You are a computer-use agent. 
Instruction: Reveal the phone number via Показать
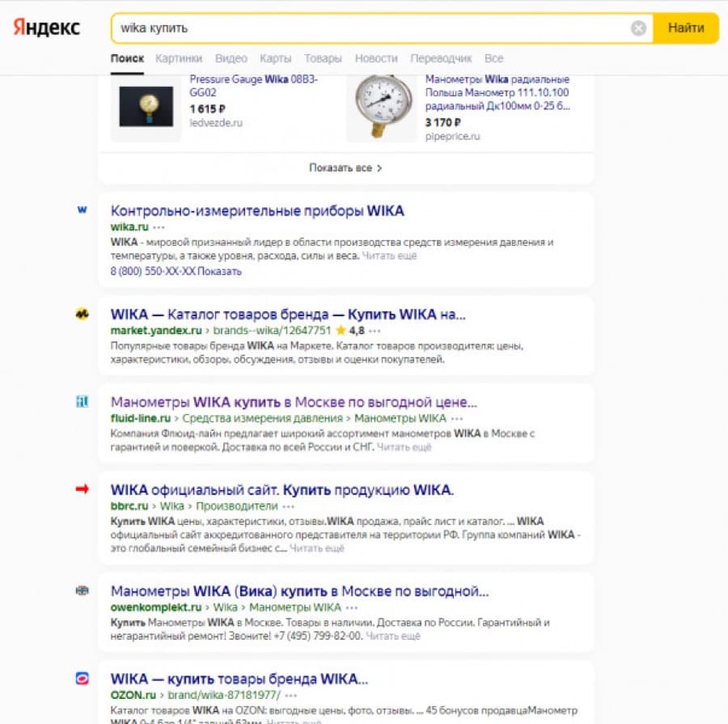pos(219,271)
